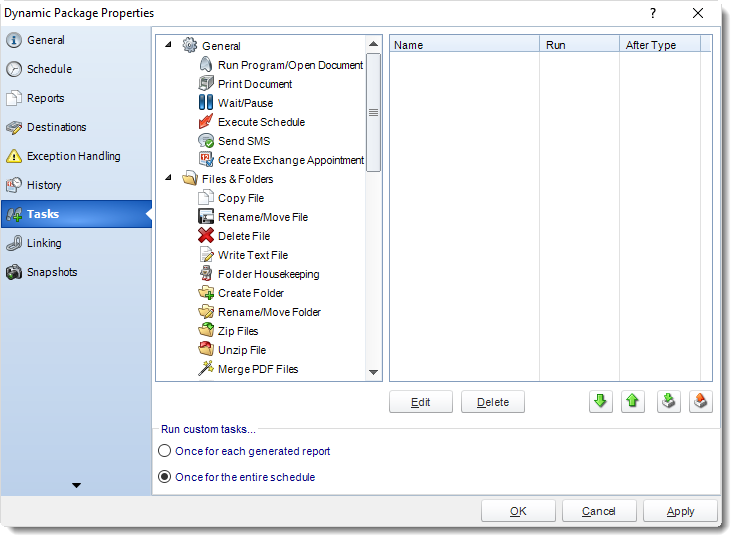Click the Cancel button
Viewport: 737px width, 542px height.
pyautogui.click(x=599, y=511)
